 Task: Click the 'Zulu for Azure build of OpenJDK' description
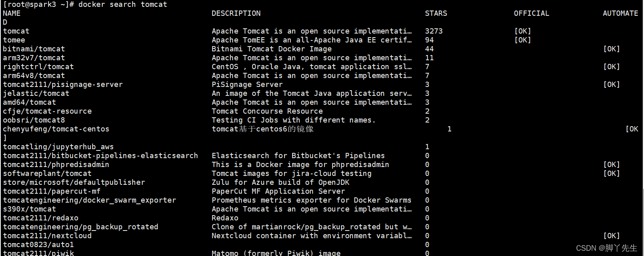(280, 182)
